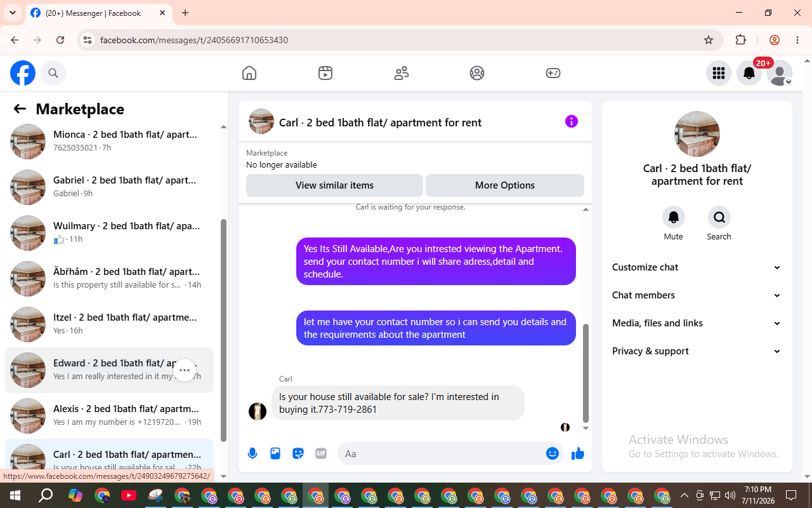
Task: Attach a photo using the image icon
Action: (x=275, y=453)
